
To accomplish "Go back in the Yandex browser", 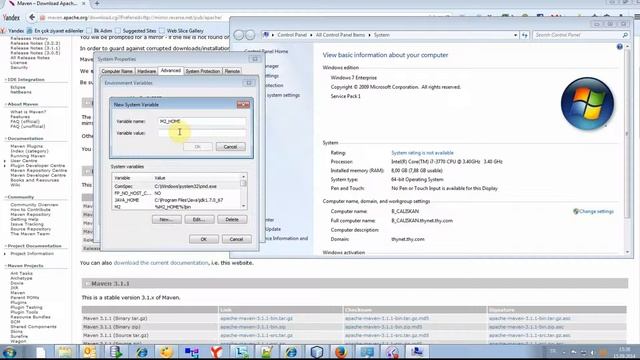I will click(x=32, y=18).
